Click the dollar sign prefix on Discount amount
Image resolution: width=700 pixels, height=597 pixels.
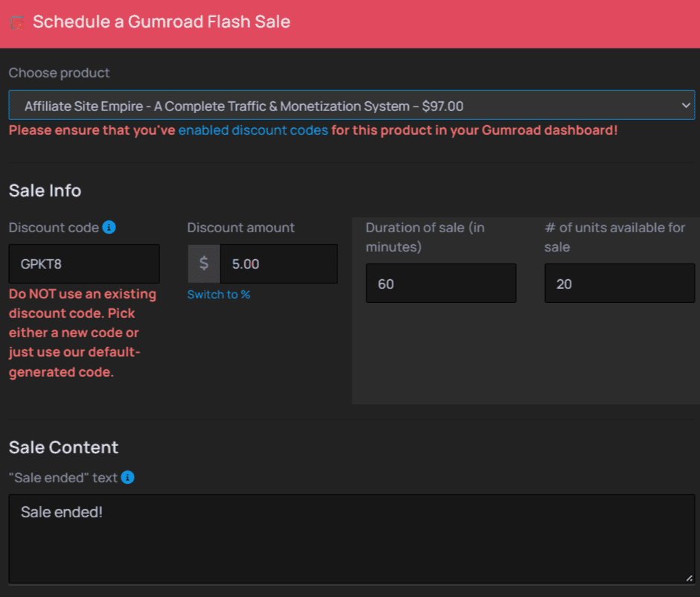(x=203, y=264)
